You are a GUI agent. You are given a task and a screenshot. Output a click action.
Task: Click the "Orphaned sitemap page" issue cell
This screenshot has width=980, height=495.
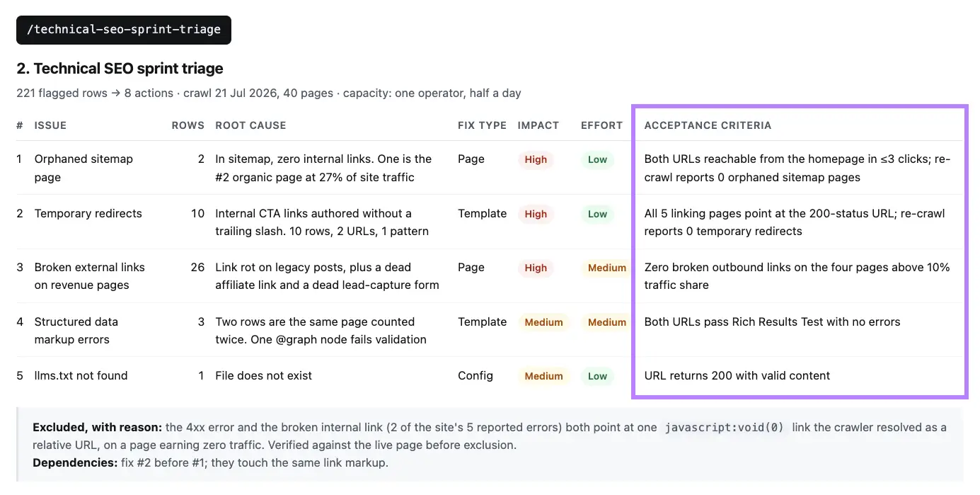pyautogui.click(x=83, y=168)
